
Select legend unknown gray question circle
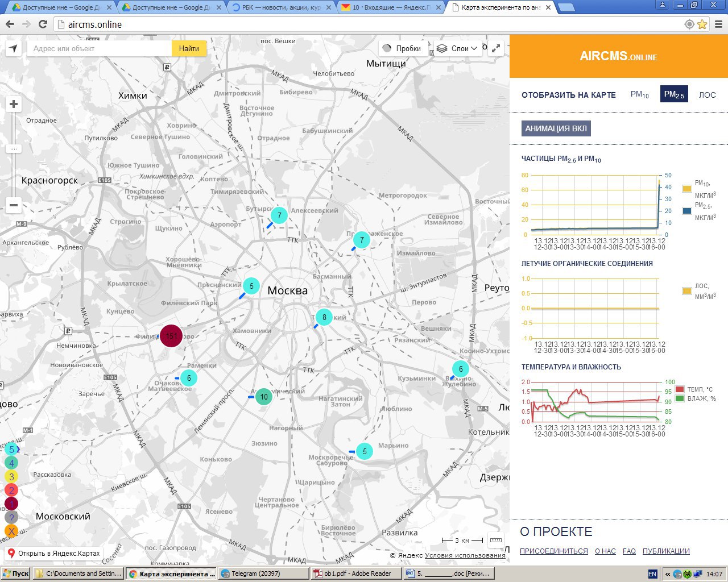pos(11,517)
